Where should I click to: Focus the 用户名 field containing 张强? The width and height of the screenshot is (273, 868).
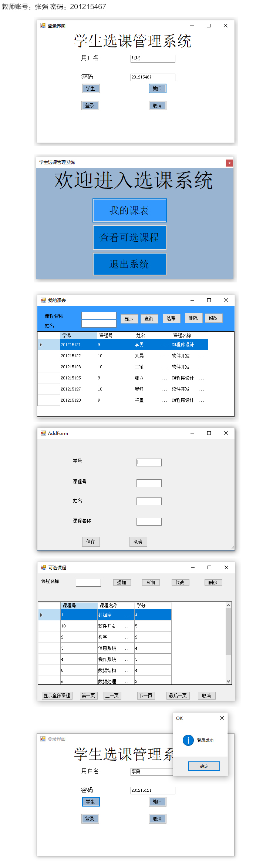pyautogui.click(x=153, y=58)
